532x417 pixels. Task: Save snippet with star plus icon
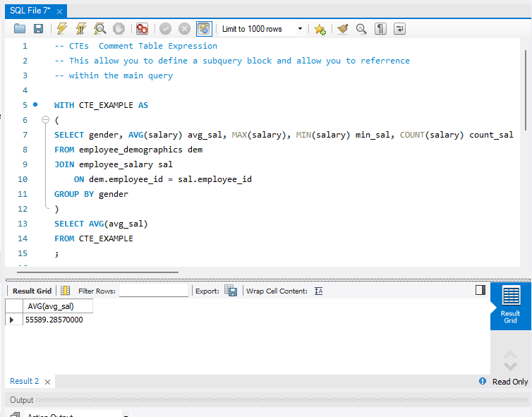tap(320, 29)
